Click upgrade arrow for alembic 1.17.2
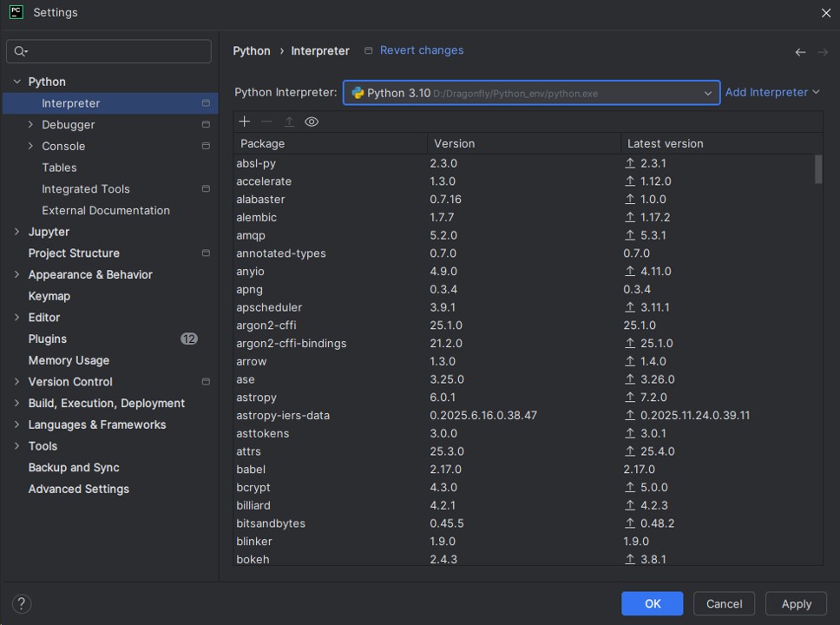 pos(630,217)
